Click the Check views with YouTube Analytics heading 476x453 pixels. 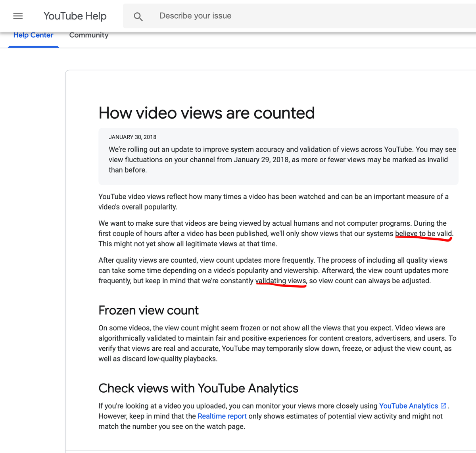(198, 388)
